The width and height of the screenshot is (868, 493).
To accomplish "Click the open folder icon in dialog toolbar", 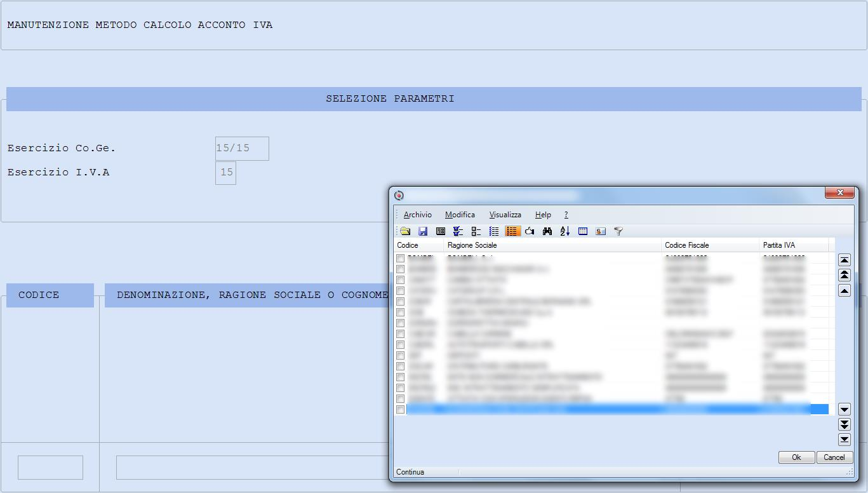I will pyautogui.click(x=405, y=231).
